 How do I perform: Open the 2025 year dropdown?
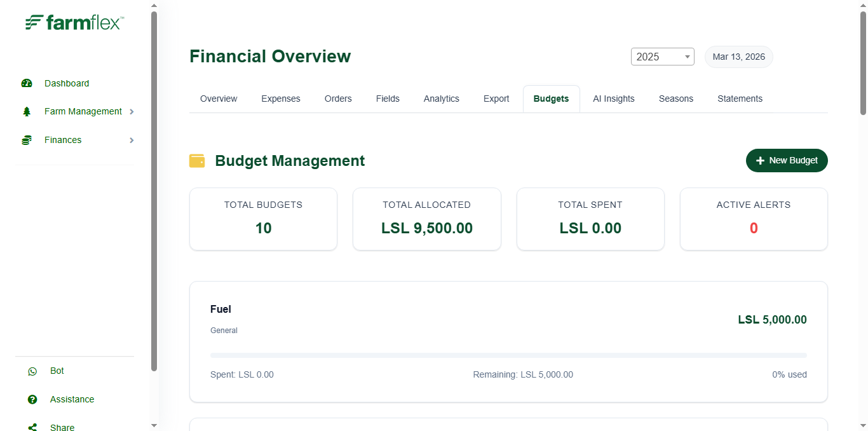663,57
